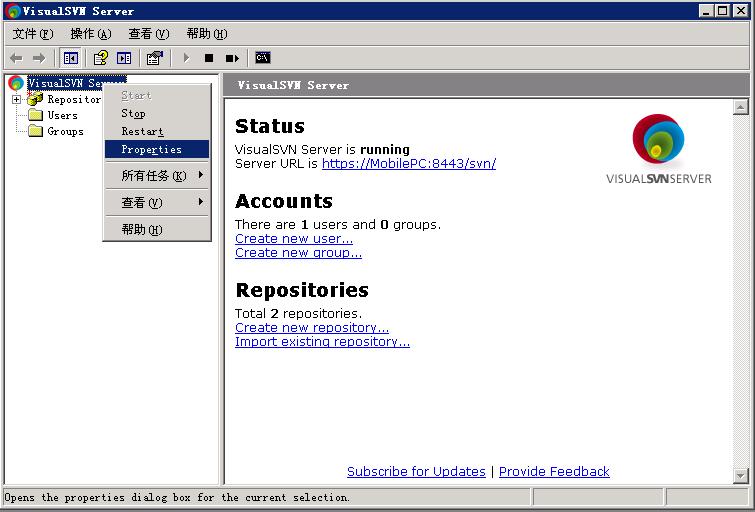This screenshot has width=755, height=512.
Task: Click the scrollbar down arrow
Action: point(740,476)
